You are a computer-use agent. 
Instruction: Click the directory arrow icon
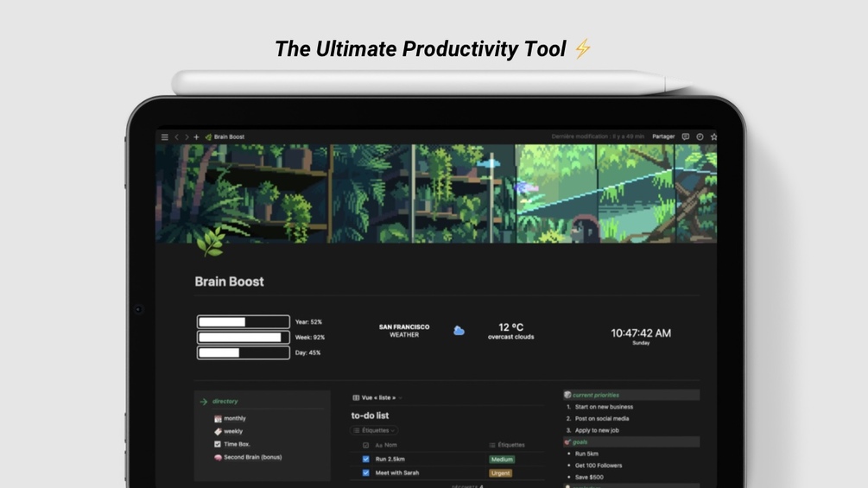(x=204, y=401)
